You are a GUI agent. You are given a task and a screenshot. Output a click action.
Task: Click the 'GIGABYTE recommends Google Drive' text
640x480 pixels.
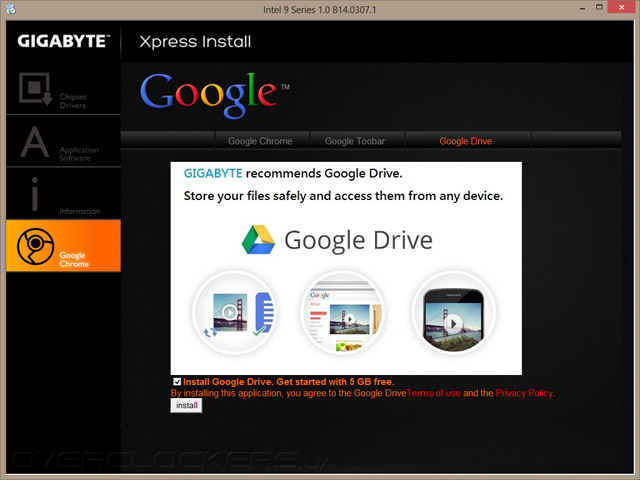coord(293,173)
